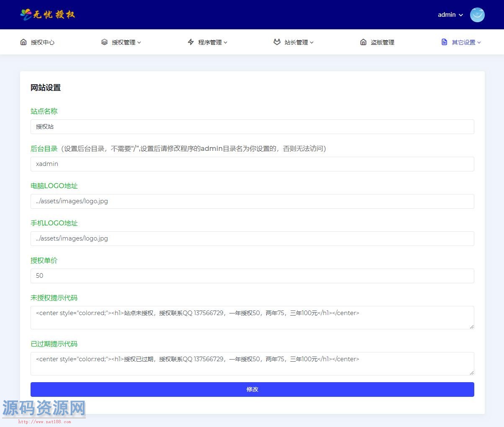Expand the 授权管理 chevron arrow
Viewport: 504px width, 427px height.
coord(139,42)
